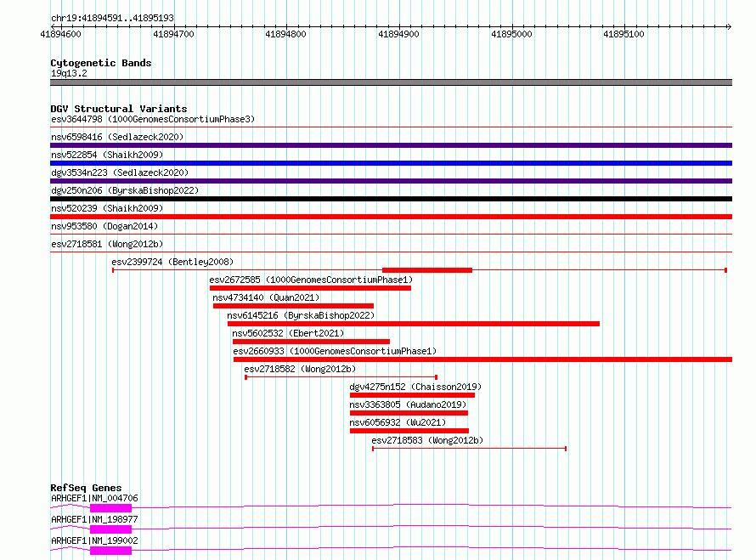Select the 19q13.2 band label
Image resolution: width=756 pixels, height=560 pixels.
click(69, 73)
